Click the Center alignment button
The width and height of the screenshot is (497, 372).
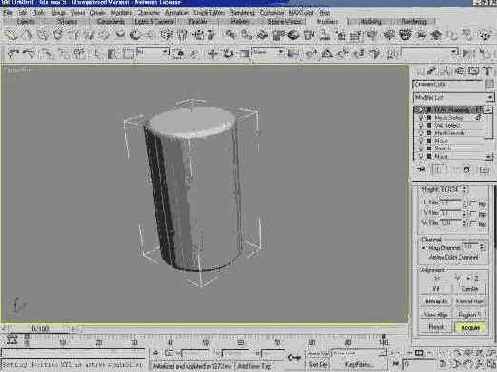[470, 289]
